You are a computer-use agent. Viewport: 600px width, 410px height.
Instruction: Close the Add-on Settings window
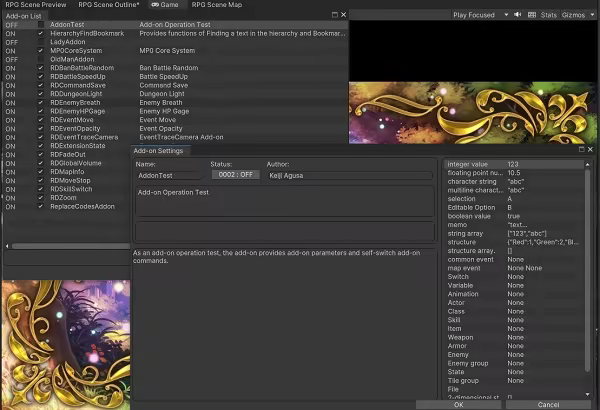[x=590, y=150]
